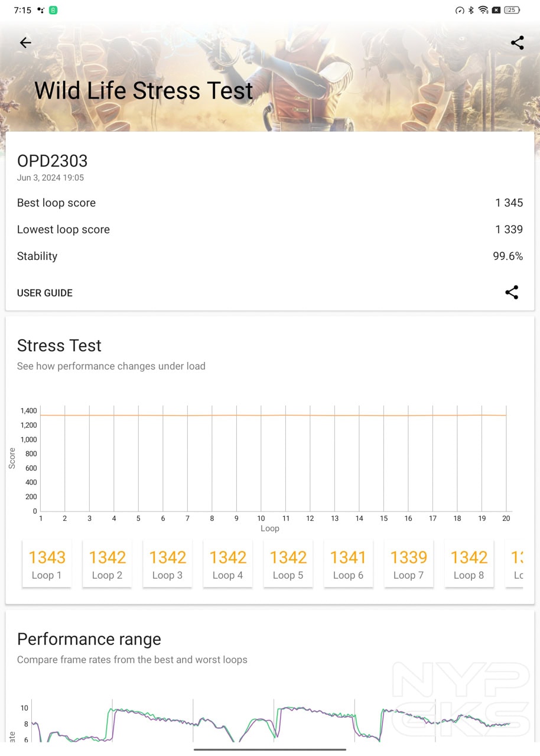Tap the back arrow icon
The image size is (540, 756).
(25, 43)
